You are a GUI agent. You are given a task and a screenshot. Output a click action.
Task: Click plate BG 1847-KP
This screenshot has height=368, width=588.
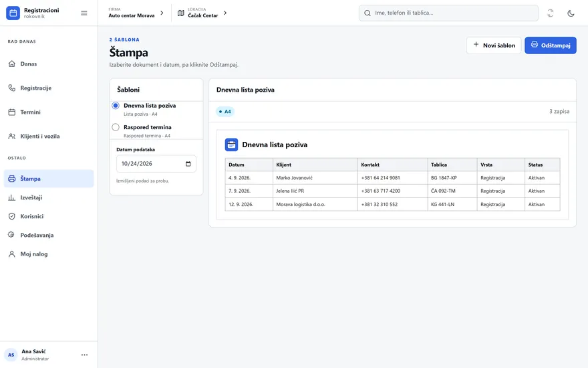pyautogui.click(x=444, y=177)
